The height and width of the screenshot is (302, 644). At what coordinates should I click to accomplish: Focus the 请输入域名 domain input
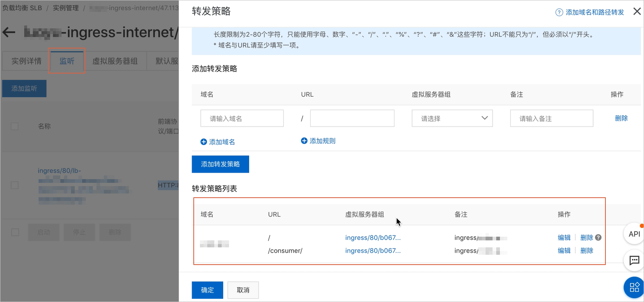point(242,118)
